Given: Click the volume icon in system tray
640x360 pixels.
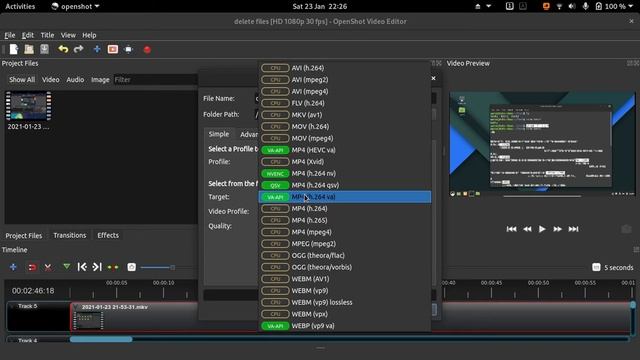Looking at the screenshot, I should click(572, 6).
